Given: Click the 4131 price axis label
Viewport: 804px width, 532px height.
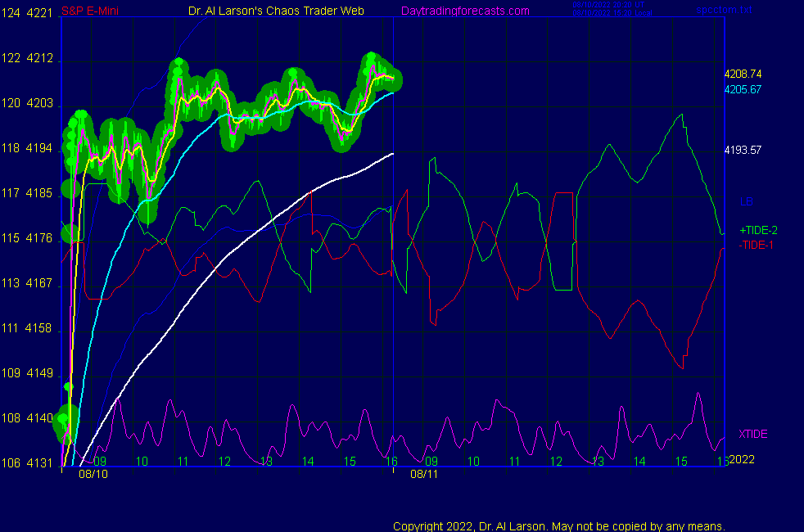Looking at the screenshot, I should pos(39,463).
